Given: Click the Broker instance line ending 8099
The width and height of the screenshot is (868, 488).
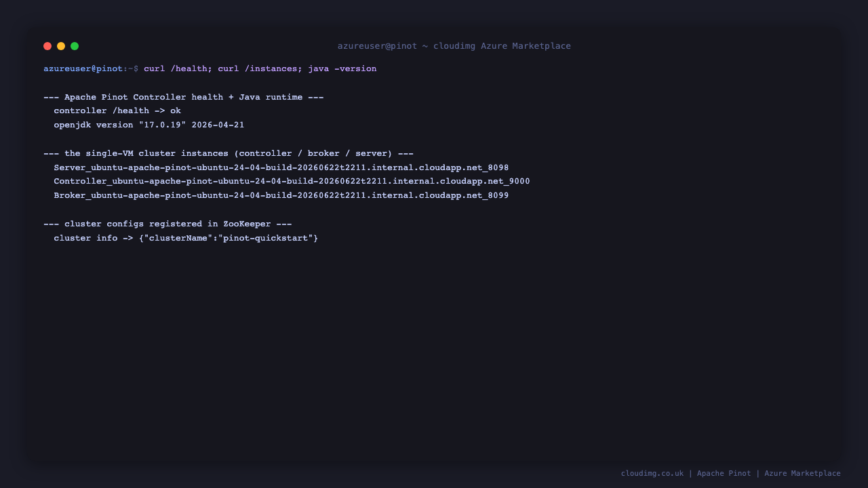Looking at the screenshot, I should click(x=281, y=196).
